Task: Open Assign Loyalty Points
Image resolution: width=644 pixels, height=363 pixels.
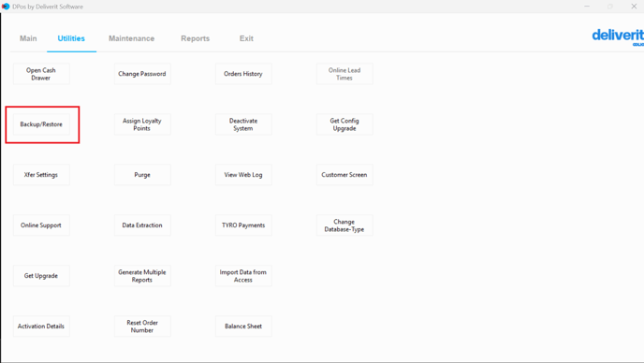Action: click(142, 124)
